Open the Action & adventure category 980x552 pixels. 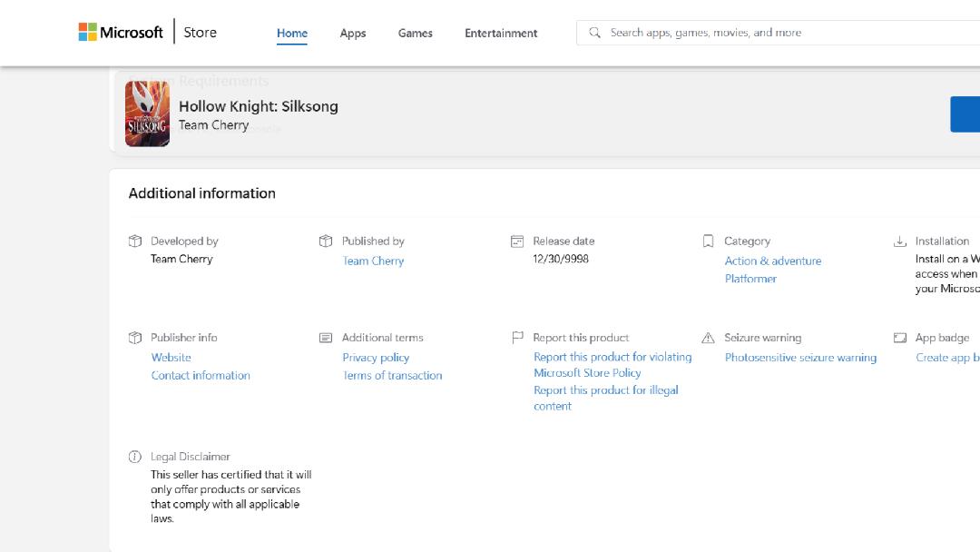pos(773,261)
